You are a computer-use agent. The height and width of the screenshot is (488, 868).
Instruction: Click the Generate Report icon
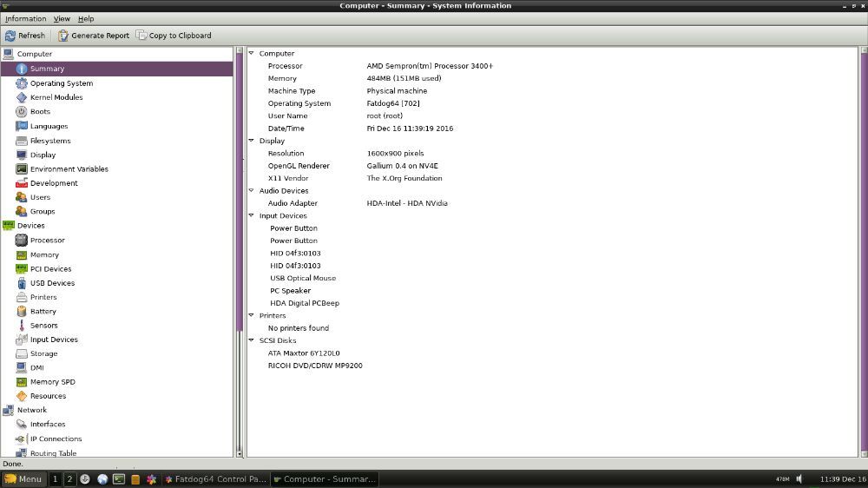63,36
